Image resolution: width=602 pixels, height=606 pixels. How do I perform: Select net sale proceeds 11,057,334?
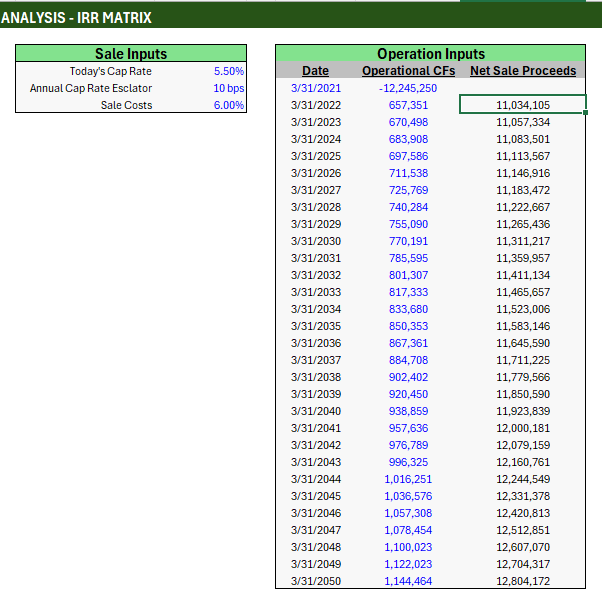point(523,122)
